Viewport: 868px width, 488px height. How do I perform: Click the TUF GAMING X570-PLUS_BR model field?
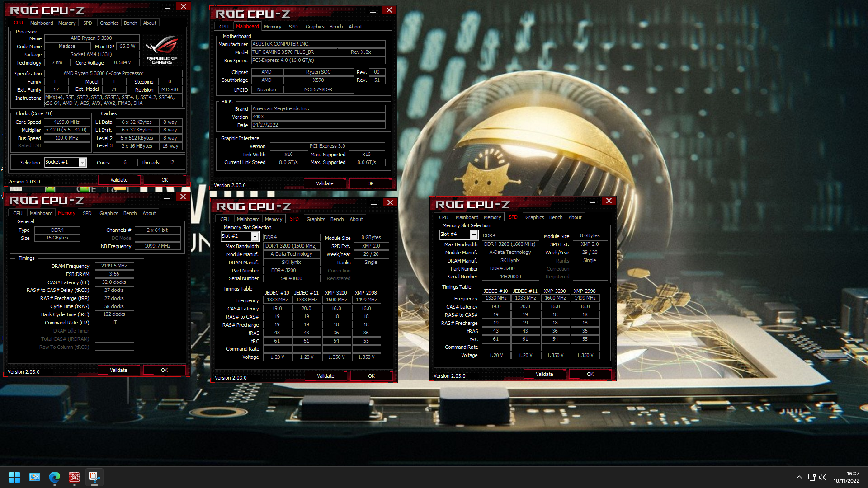(294, 52)
